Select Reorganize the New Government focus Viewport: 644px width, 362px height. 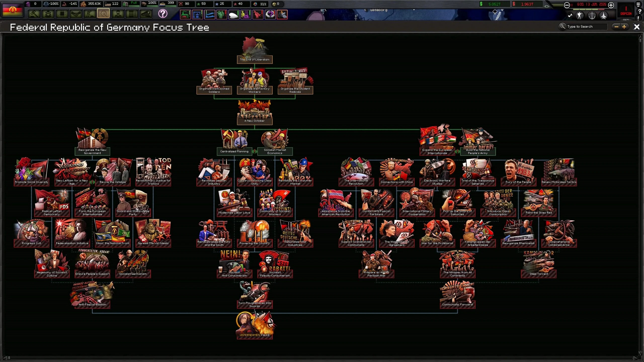pos(92,142)
